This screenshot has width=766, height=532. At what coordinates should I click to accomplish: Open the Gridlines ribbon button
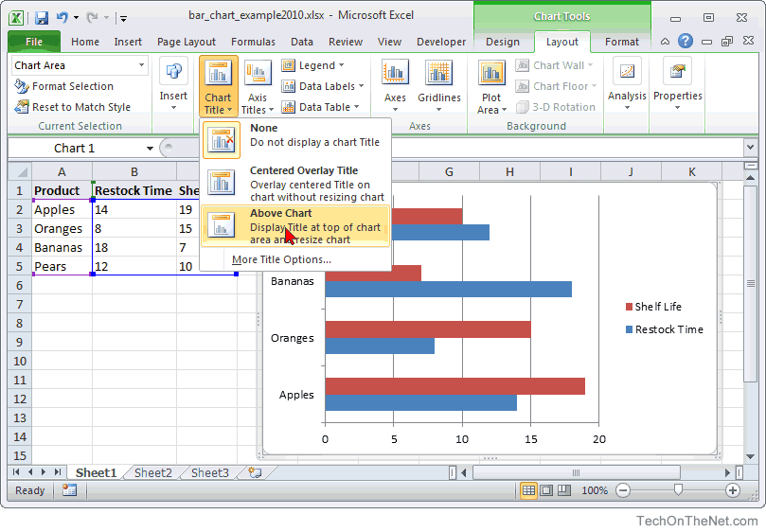tap(438, 86)
